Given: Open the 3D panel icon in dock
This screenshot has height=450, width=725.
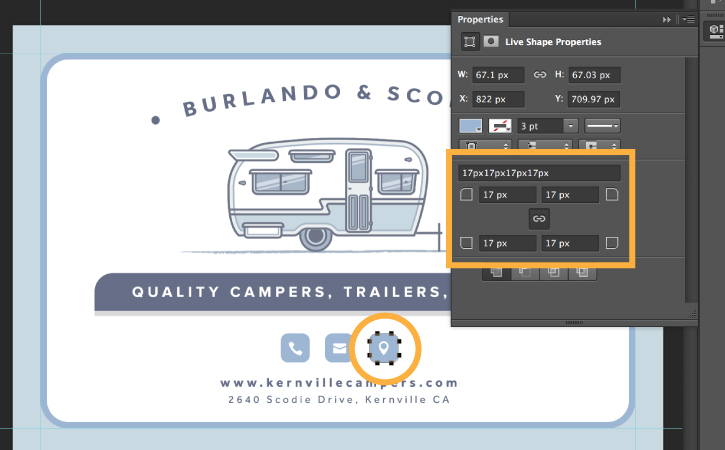Looking at the screenshot, I should 715,31.
